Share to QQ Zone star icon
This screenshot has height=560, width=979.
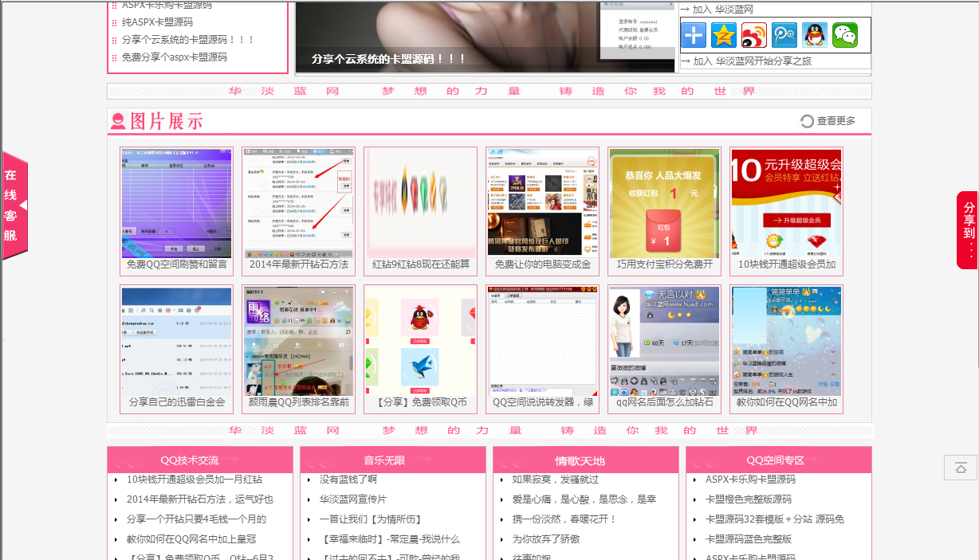724,35
